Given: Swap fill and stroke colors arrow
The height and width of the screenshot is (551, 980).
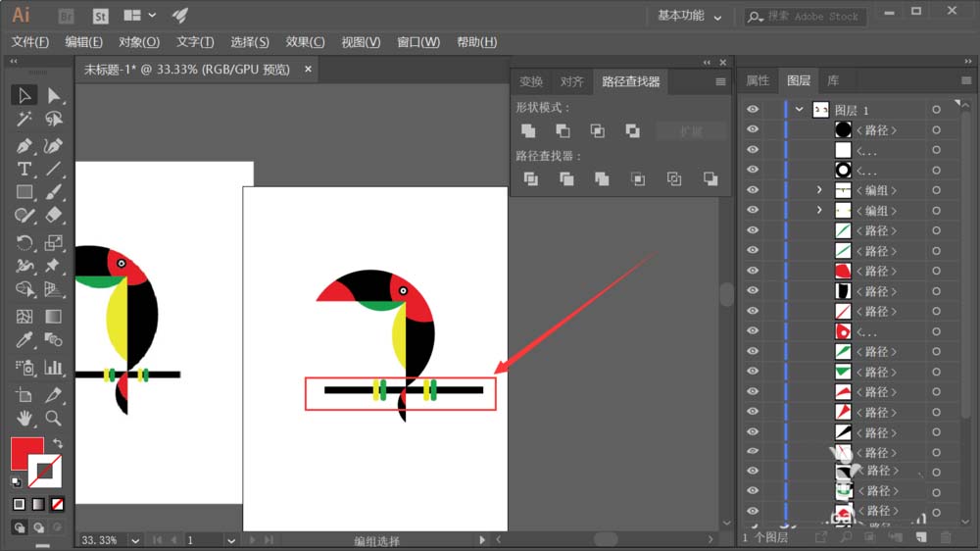Looking at the screenshot, I should coord(58,443).
